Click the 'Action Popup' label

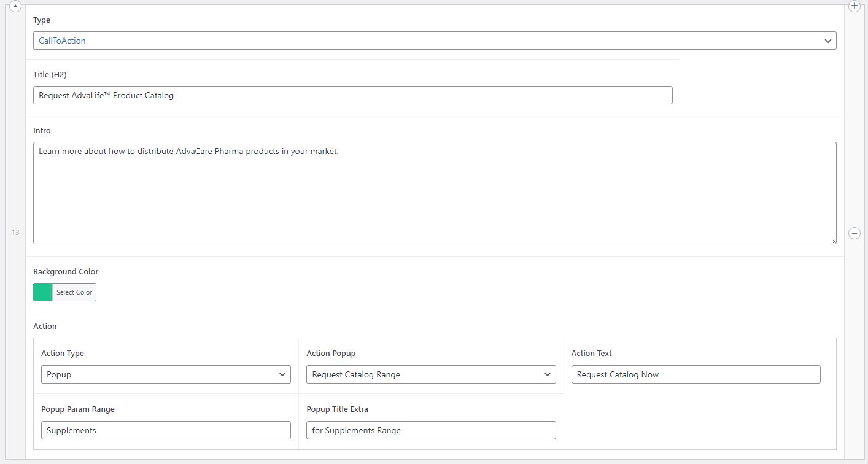click(331, 353)
